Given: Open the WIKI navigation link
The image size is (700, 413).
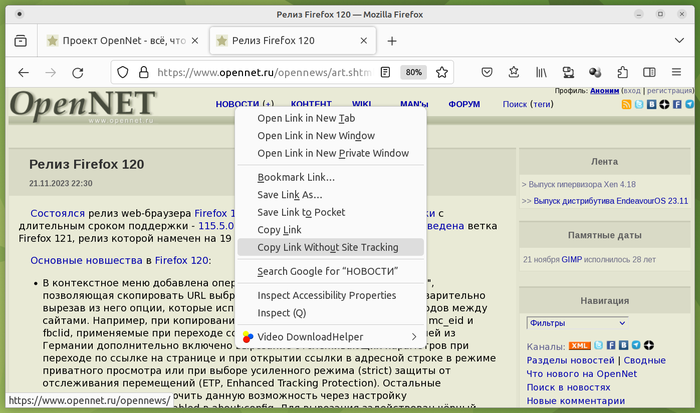Looking at the screenshot, I should pyautogui.click(x=362, y=104).
